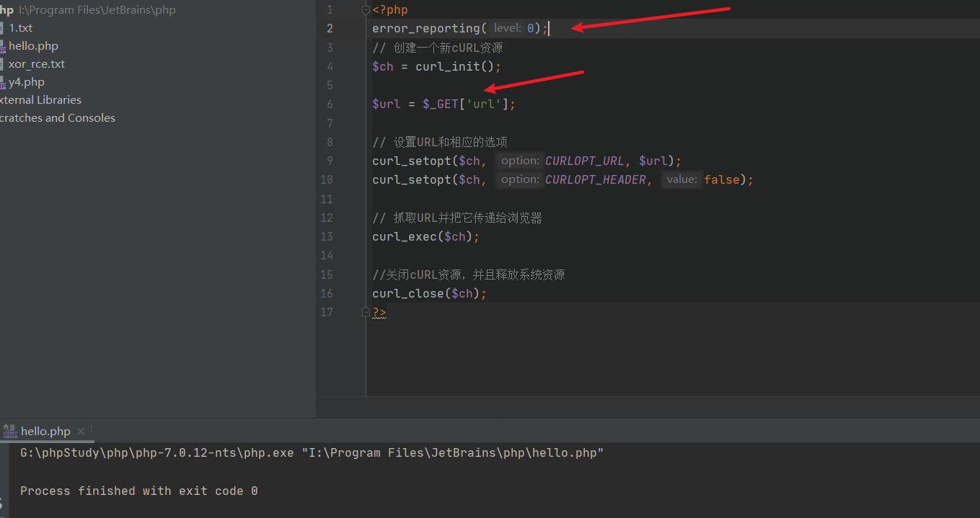Open the run tab options dots menu

click(x=92, y=429)
